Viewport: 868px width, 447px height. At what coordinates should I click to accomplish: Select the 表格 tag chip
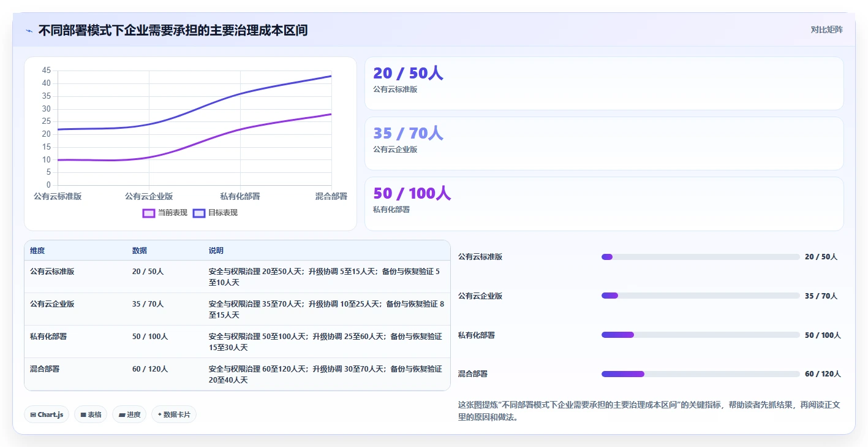click(x=91, y=415)
